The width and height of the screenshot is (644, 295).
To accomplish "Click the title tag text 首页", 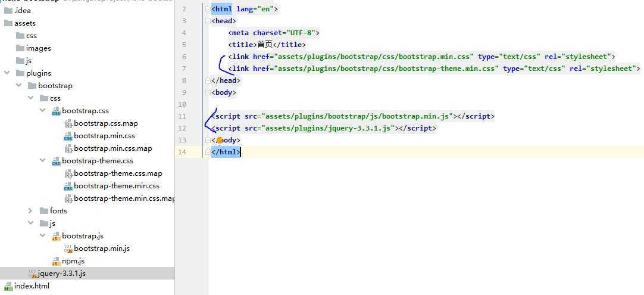I will [x=265, y=45].
